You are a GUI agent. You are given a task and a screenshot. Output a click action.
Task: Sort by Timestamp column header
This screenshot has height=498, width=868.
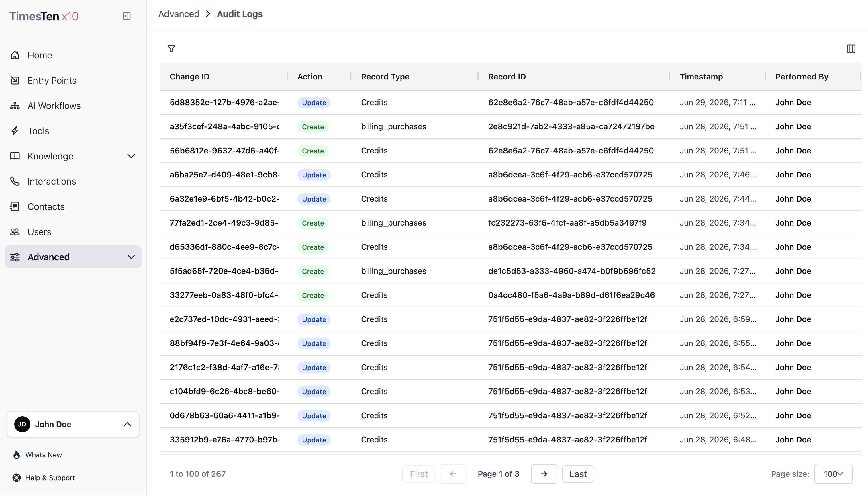701,77
